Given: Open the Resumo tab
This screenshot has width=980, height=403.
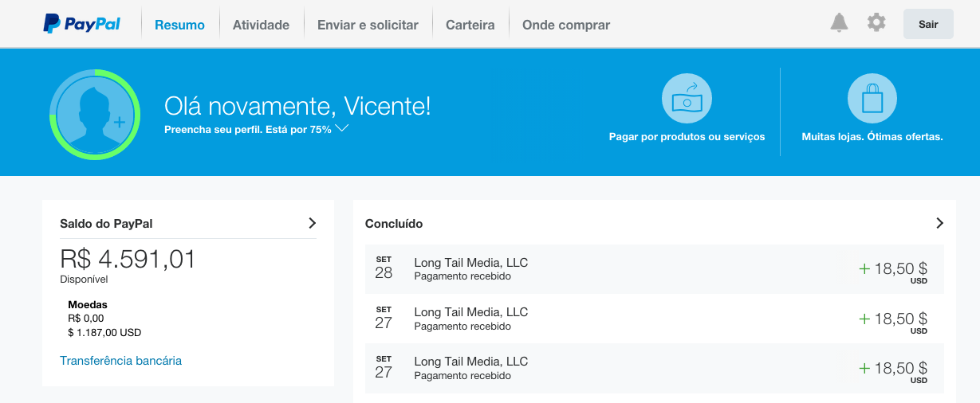Looking at the screenshot, I should pos(179,25).
